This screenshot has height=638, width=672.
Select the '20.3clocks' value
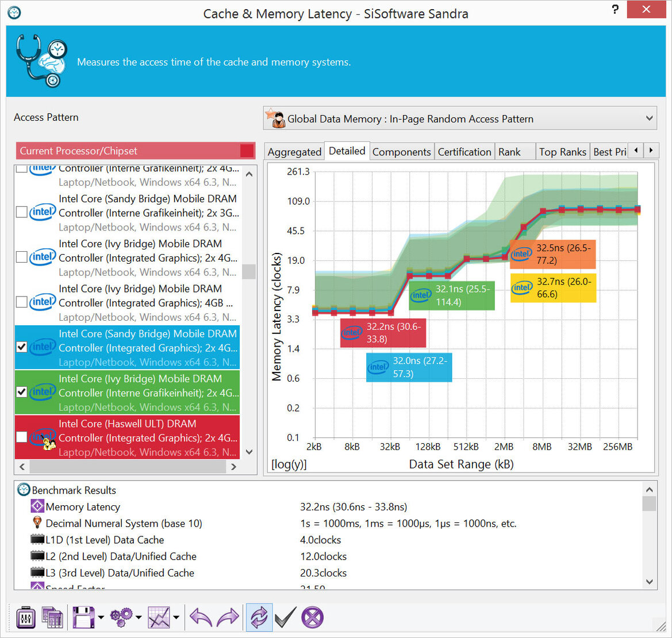click(323, 573)
